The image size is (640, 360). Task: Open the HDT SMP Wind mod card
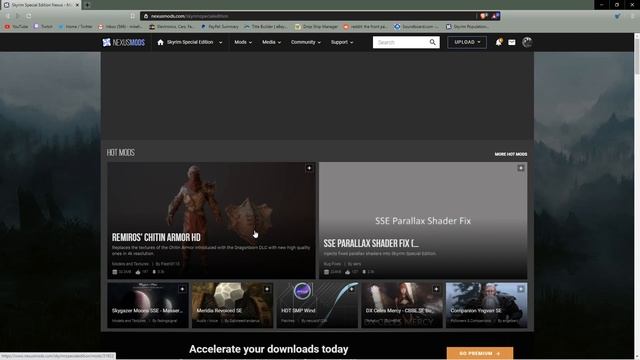coord(317,305)
